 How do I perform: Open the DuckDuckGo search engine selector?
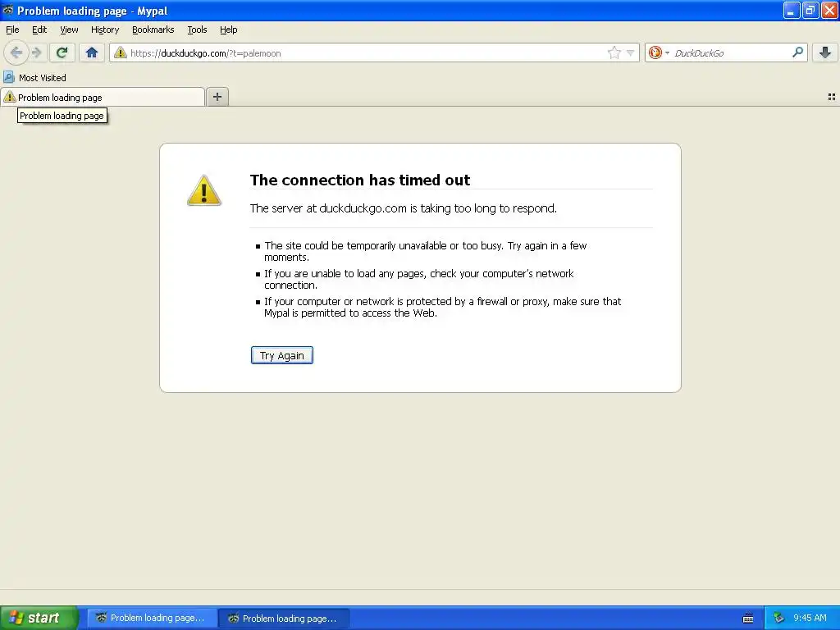coord(659,52)
